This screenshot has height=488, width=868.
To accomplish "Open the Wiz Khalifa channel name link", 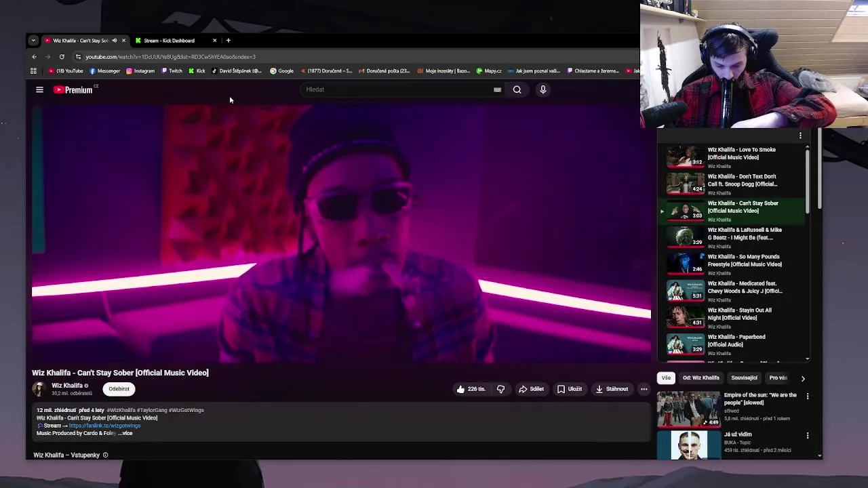I will click(x=66, y=386).
